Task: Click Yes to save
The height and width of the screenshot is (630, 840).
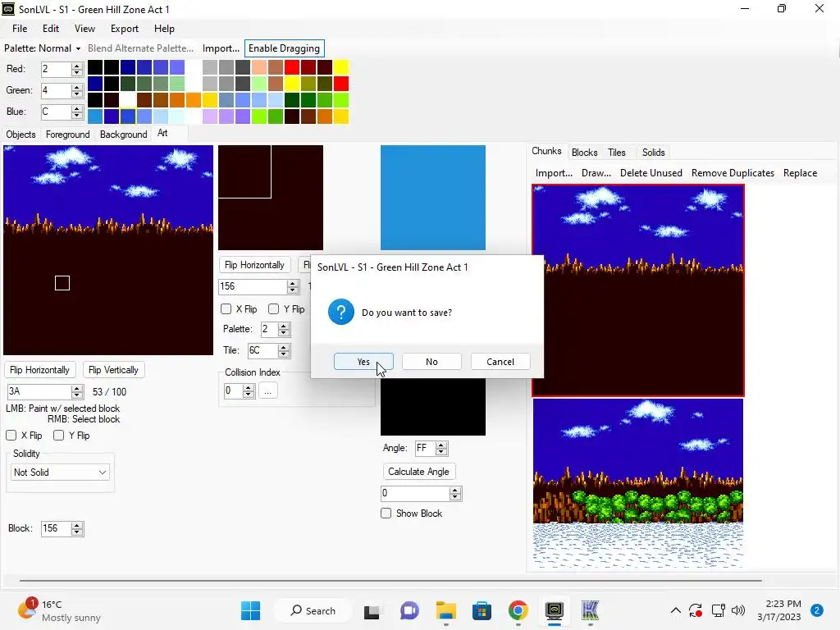Action: pos(363,362)
